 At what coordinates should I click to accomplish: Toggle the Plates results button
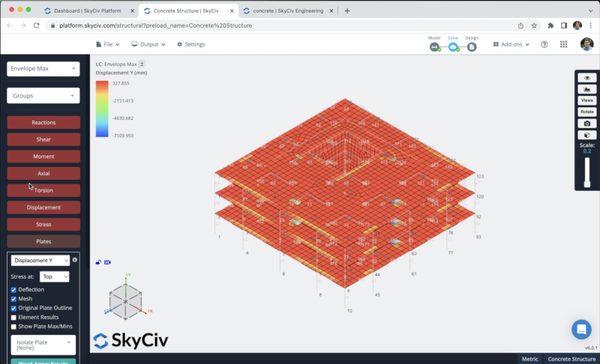(43, 241)
